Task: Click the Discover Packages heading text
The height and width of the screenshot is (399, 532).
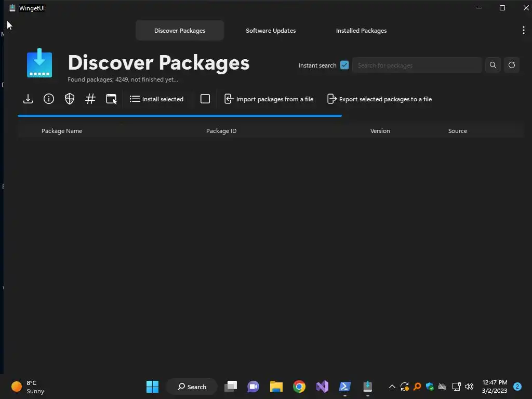Action: pyautogui.click(x=158, y=62)
